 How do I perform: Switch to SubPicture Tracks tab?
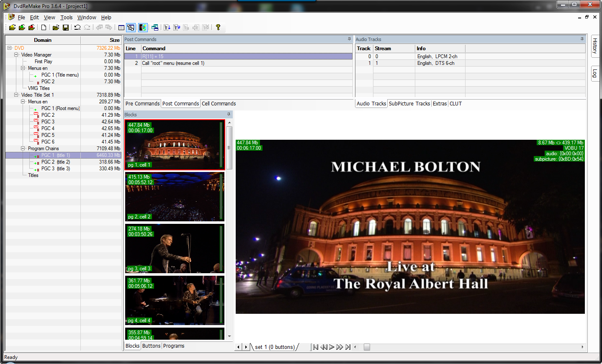coord(409,104)
